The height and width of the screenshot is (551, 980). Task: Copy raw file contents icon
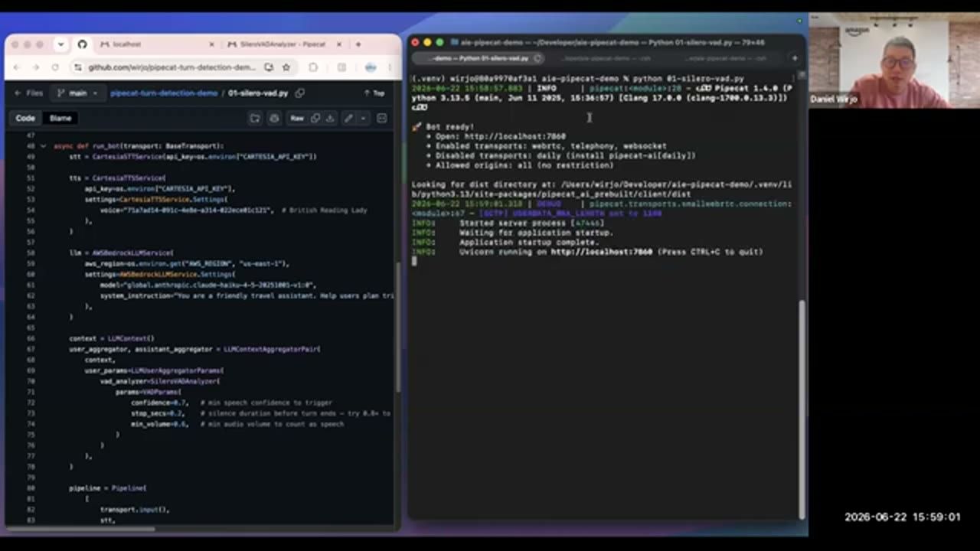315,118
